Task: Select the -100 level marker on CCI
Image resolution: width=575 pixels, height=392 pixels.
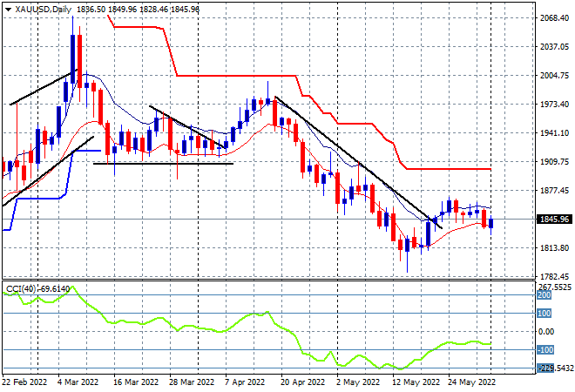Action: 545,350
